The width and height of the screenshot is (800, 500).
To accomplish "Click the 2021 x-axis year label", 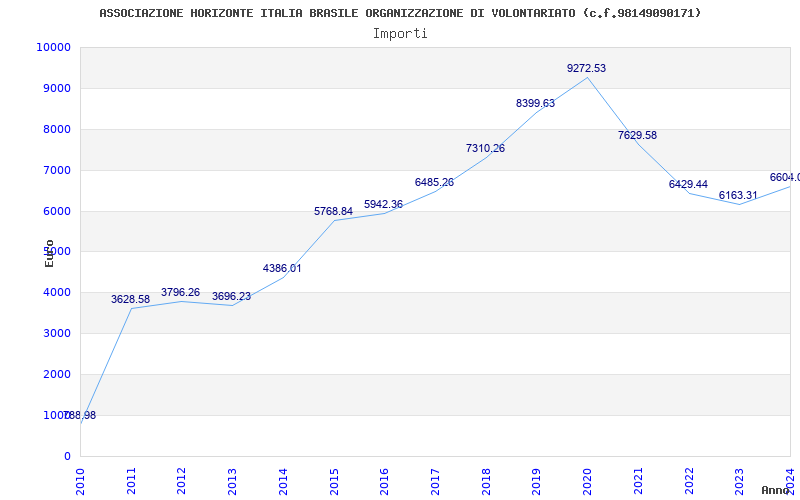I will 638,481.
